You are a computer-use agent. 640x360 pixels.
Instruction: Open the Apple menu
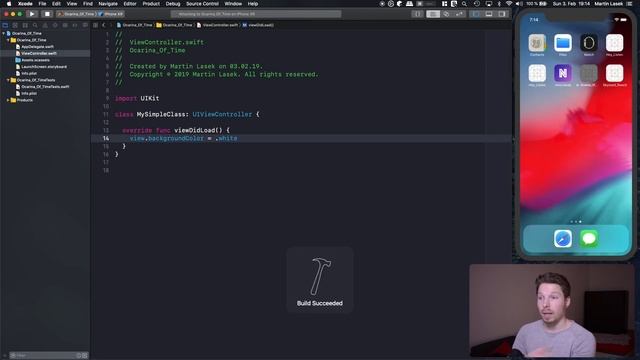pyautogui.click(x=8, y=4)
